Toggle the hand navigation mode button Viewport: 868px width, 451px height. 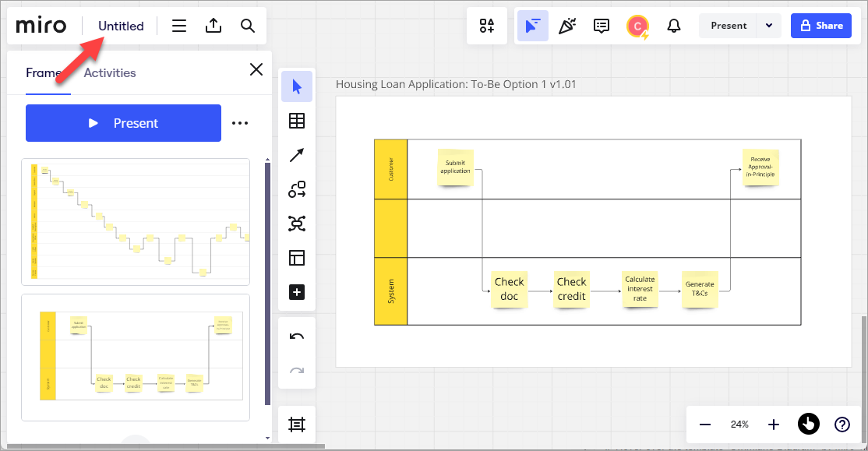click(809, 425)
